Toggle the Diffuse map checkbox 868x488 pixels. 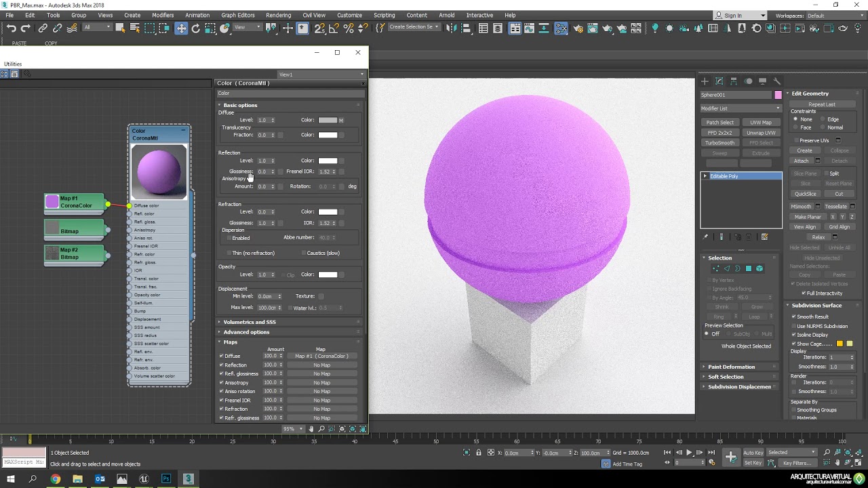tap(222, 356)
